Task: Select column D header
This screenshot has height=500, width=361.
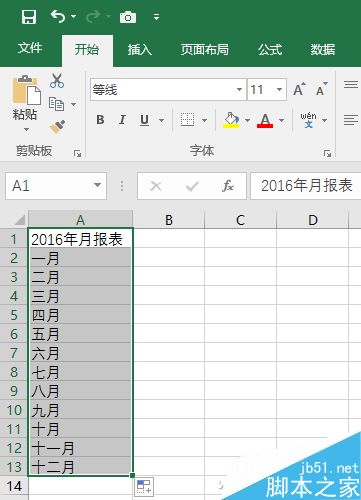Action: click(313, 220)
